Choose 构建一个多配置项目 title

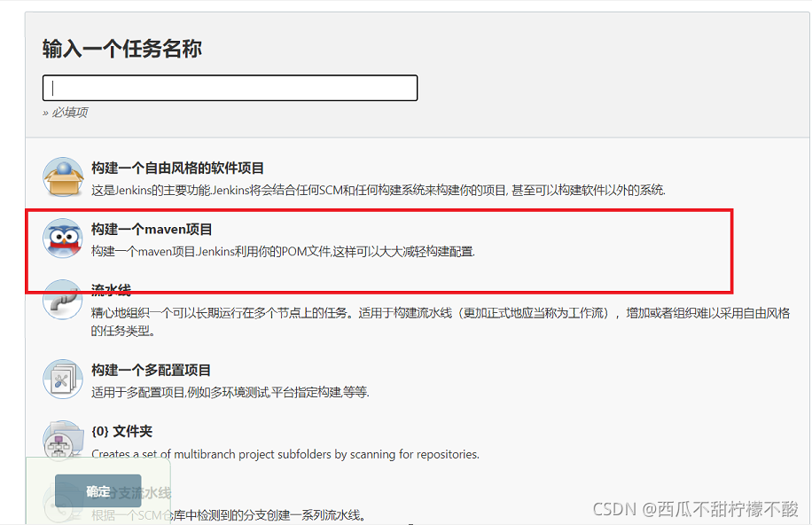(x=151, y=370)
